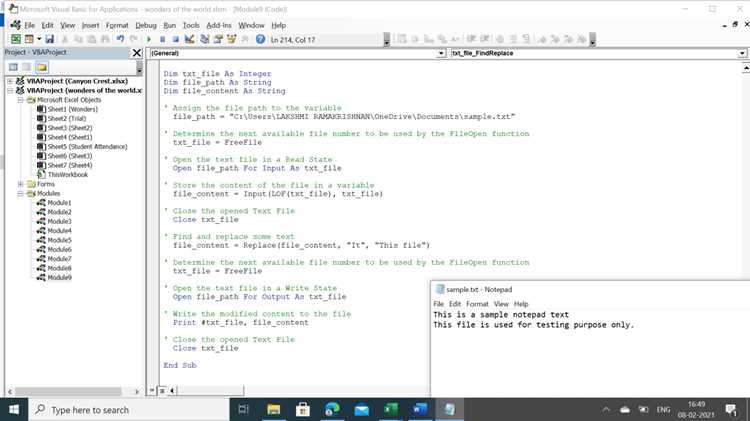Open the txt_file_FindReplace procedure dropdown

coord(742,53)
